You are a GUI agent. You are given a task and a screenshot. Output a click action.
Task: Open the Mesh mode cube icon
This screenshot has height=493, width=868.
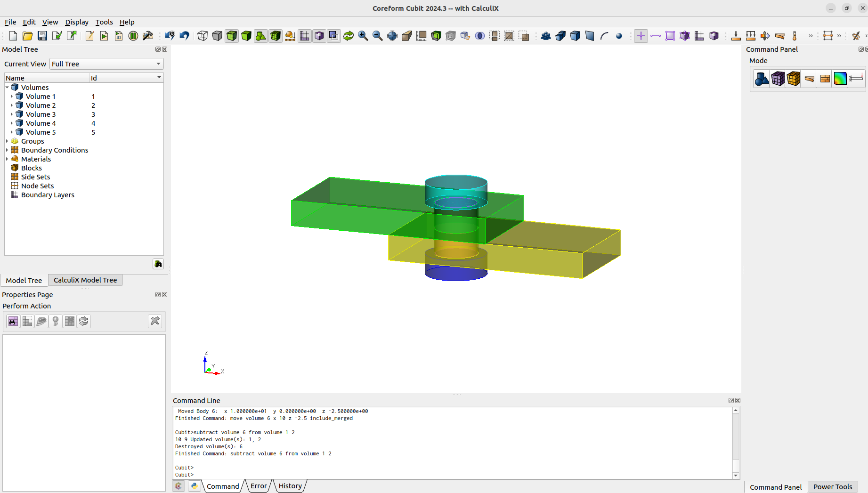pyautogui.click(x=778, y=79)
